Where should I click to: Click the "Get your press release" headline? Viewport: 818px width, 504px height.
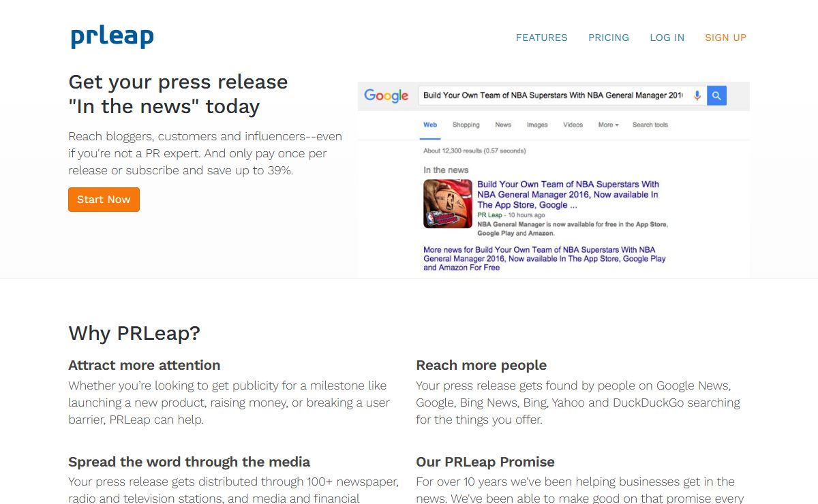[178, 94]
